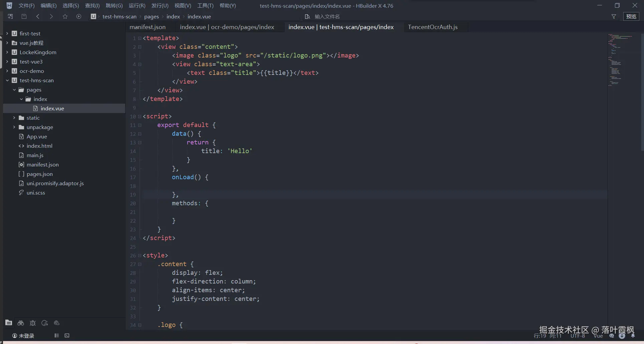The image size is (644, 344).
Task: Fold the text-area view at line 4
Action: point(140,64)
